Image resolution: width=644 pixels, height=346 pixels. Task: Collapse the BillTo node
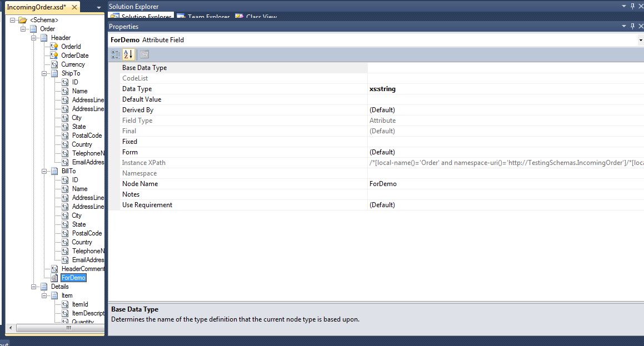pyautogui.click(x=44, y=171)
